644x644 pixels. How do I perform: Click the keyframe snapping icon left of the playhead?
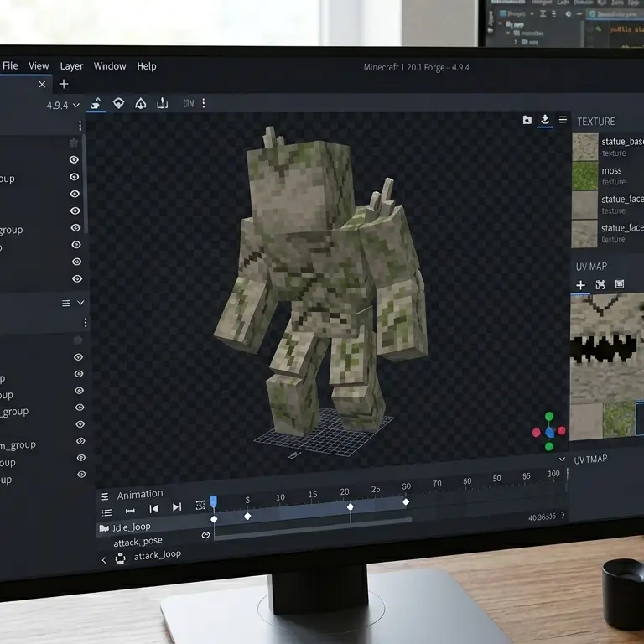(x=200, y=505)
